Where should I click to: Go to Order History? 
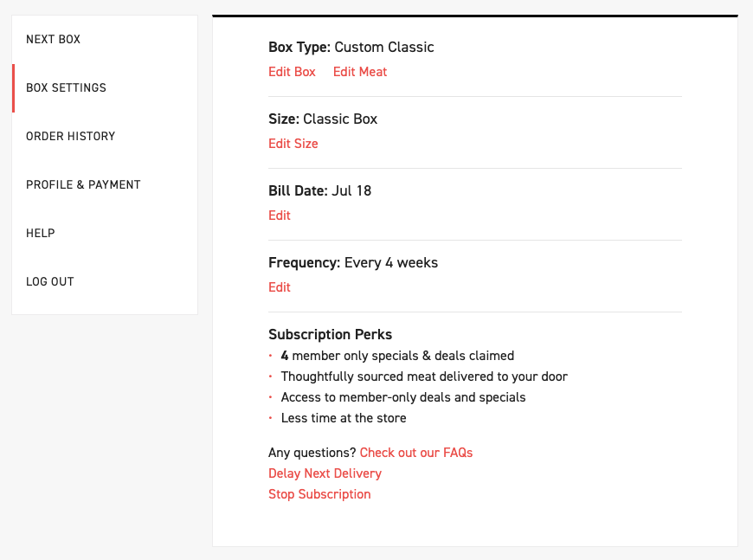(71, 137)
